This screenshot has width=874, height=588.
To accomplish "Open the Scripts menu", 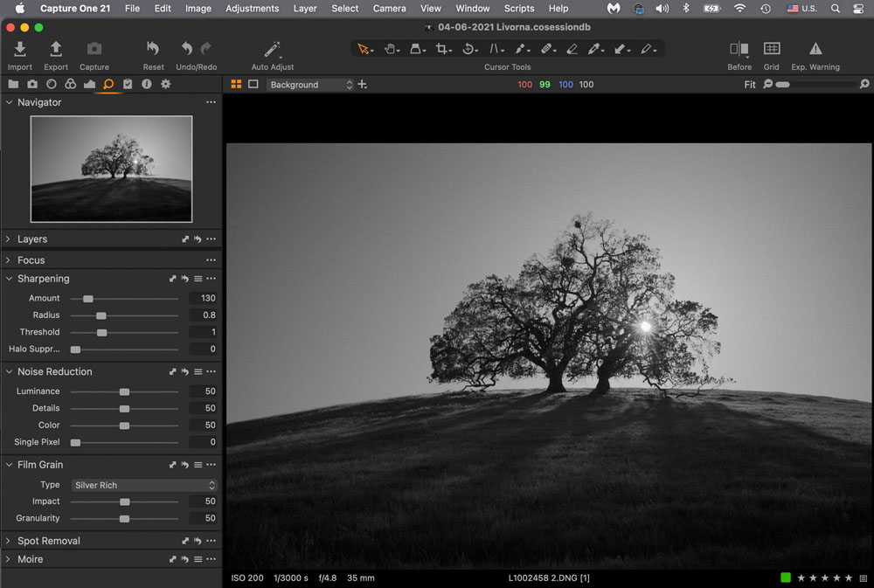I will pyautogui.click(x=519, y=9).
